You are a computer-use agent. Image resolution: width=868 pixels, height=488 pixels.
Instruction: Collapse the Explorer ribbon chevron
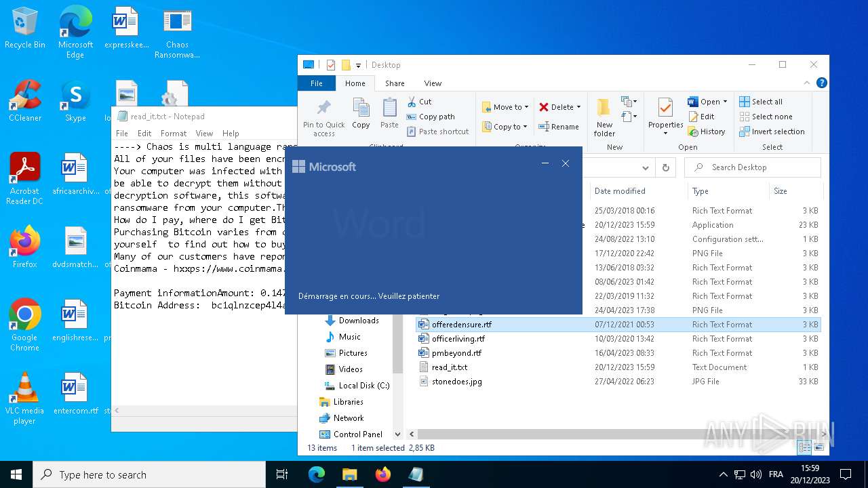tap(807, 83)
